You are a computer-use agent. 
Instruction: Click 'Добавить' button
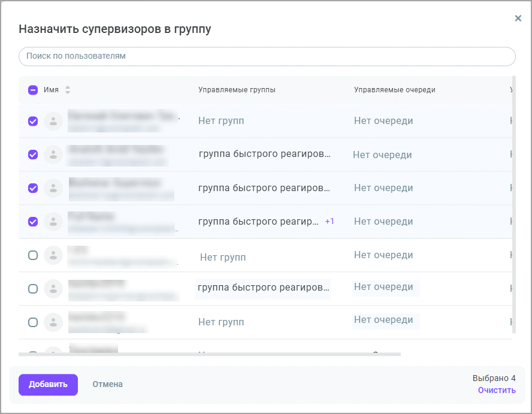tap(48, 385)
